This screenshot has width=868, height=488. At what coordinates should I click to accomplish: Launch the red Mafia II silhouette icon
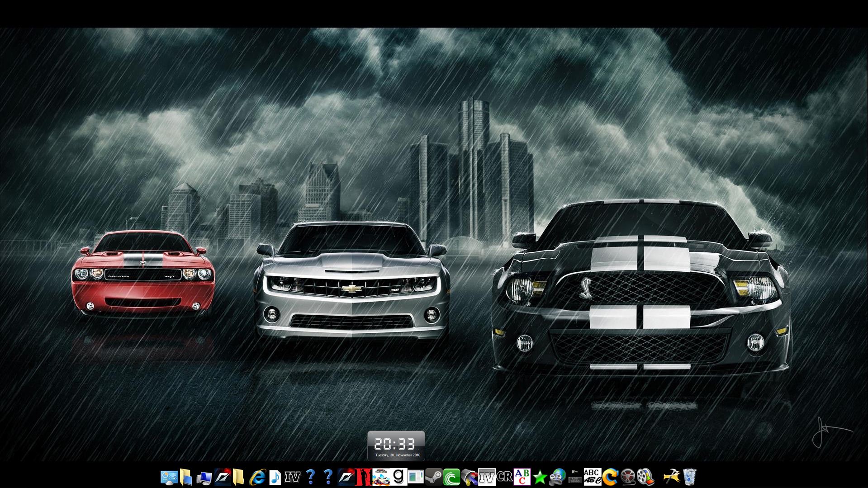click(363, 477)
